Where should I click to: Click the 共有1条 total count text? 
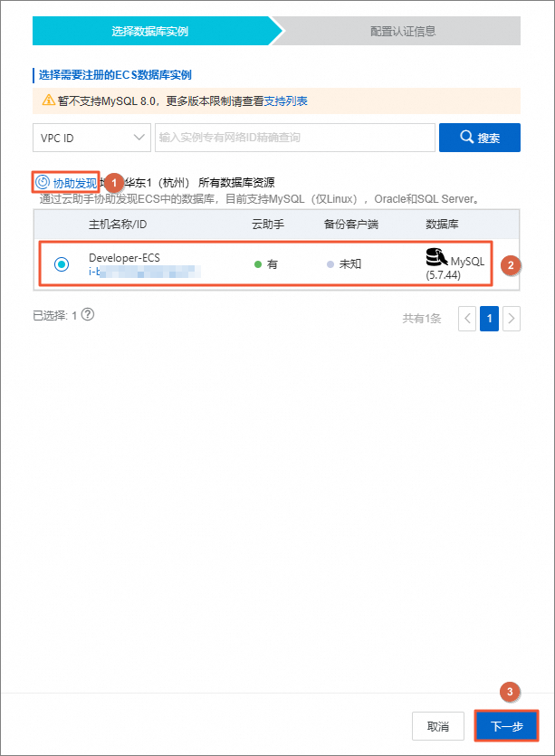(x=422, y=318)
